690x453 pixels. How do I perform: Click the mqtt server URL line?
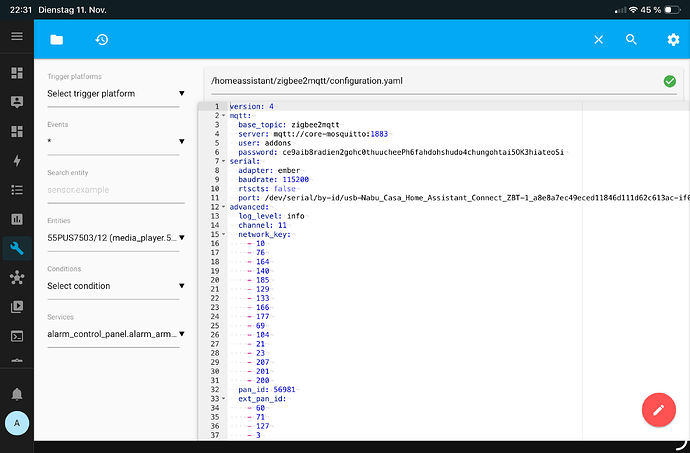(x=313, y=134)
